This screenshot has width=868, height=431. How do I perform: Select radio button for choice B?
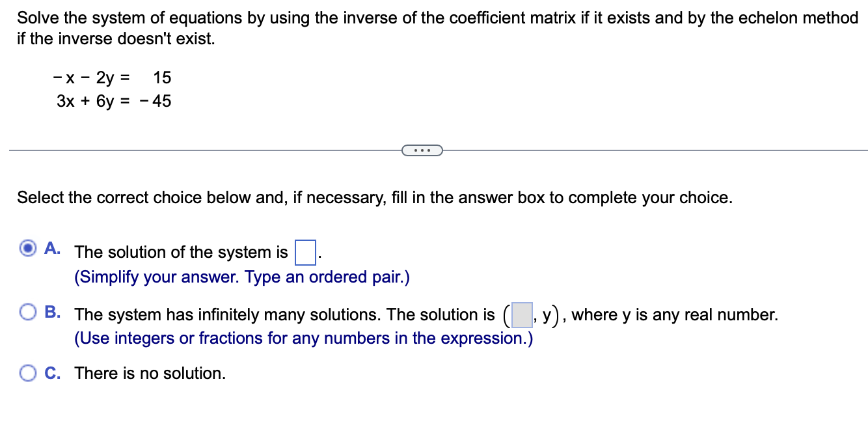(x=27, y=313)
